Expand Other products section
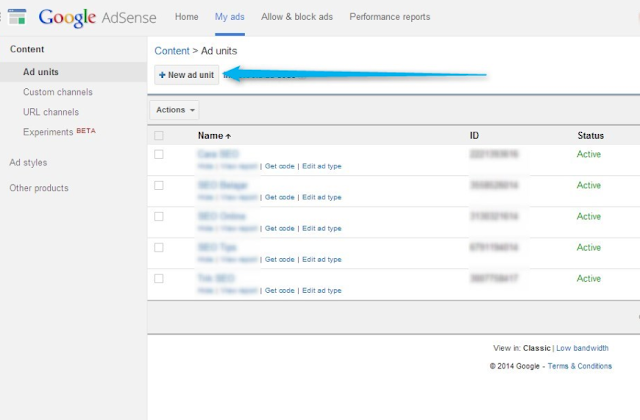640x420 pixels. [x=39, y=188]
